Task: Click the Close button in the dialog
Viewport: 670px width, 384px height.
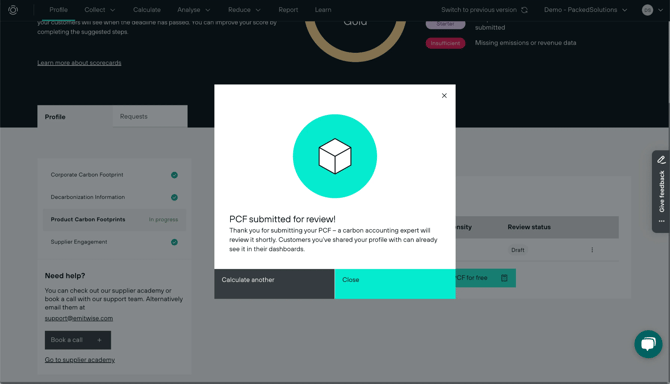Action: (x=395, y=284)
